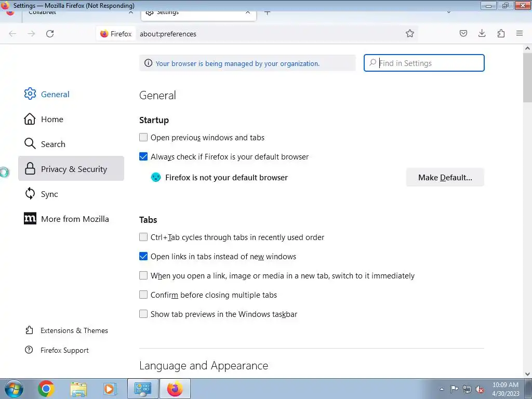Screen dimensions: 532x399
Task: Open the Search settings category
Action: (71, 144)
